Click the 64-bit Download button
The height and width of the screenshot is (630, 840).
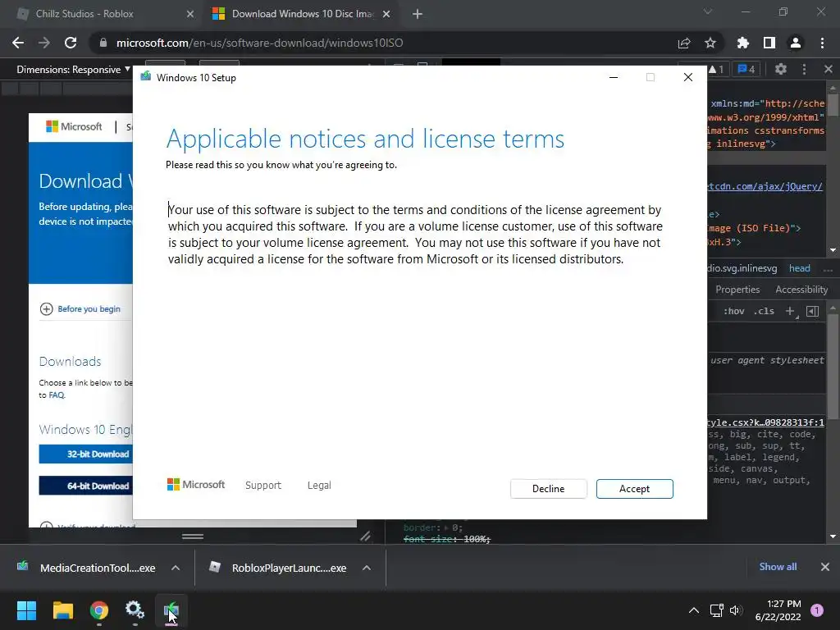85,486
